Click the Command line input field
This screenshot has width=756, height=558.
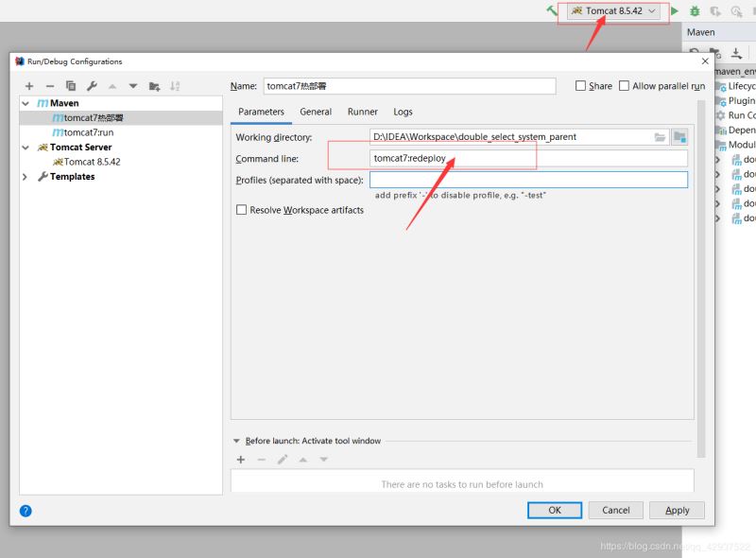(528, 158)
